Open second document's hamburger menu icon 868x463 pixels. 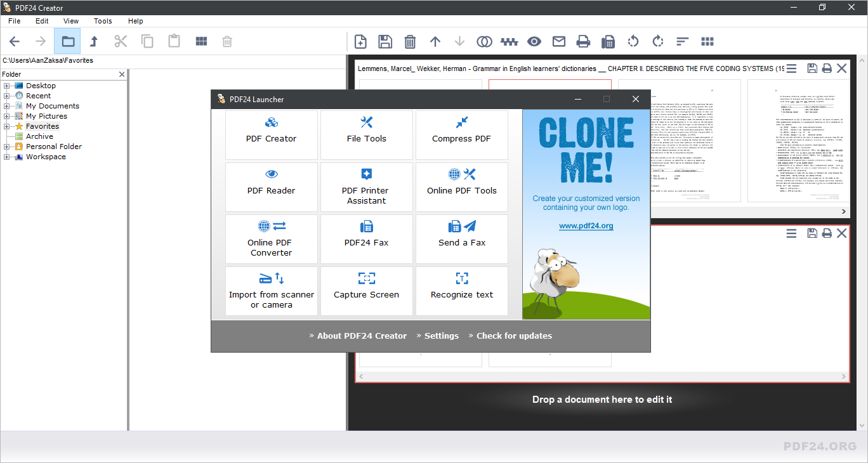791,233
